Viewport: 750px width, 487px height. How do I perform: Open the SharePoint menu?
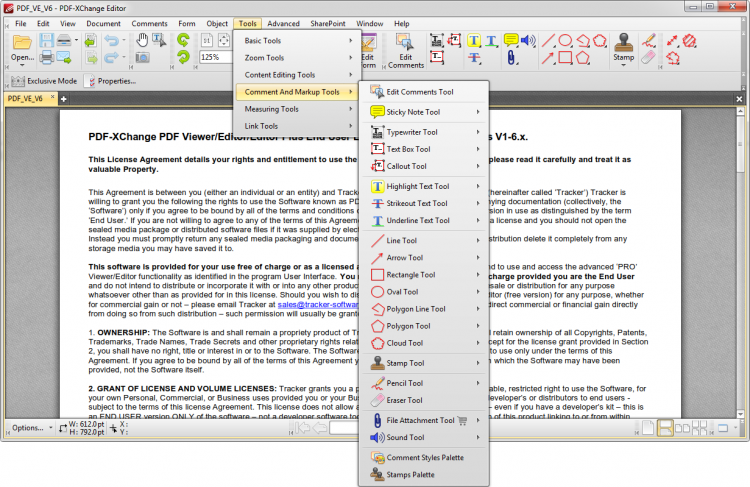click(x=328, y=23)
